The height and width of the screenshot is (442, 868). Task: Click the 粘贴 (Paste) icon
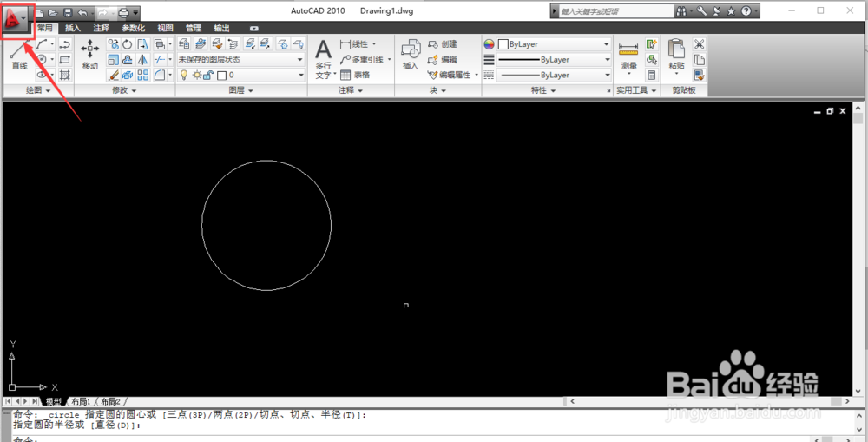(x=676, y=57)
